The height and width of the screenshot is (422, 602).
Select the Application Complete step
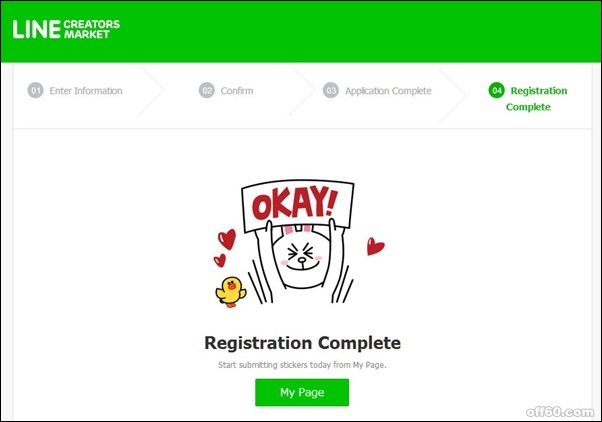pos(388,91)
